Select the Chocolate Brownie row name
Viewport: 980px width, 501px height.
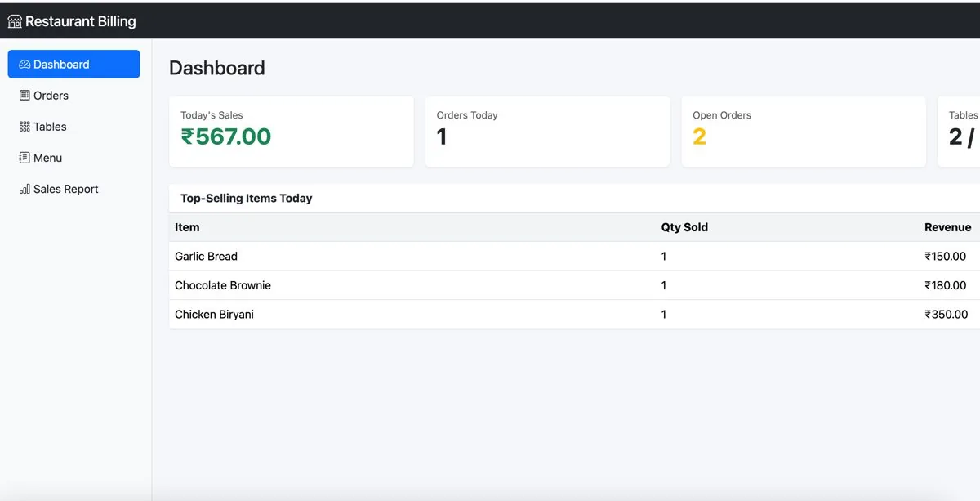click(223, 285)
